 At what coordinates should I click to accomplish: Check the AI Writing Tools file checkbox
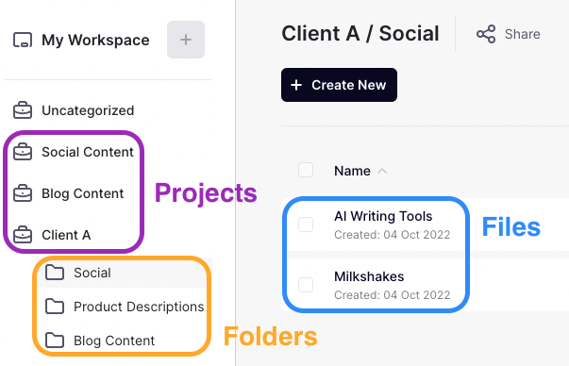click(306, 225)
